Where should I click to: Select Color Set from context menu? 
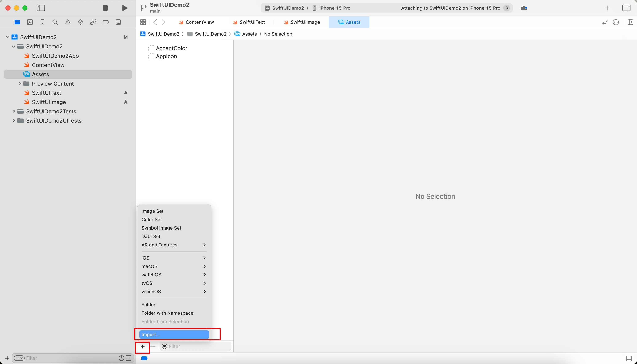click(x=151, y=219)
